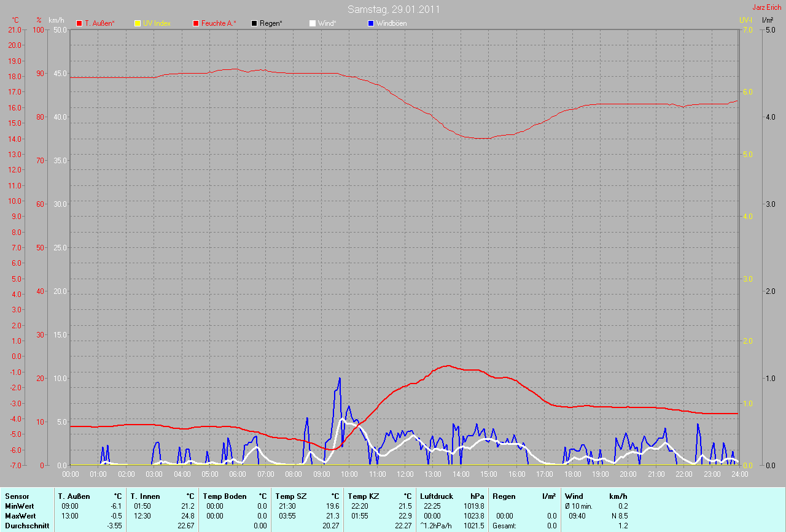This screenshot has width=786, height=532.
Task: Click the indoor minimum value '21.2'
Action: point(188,506)
